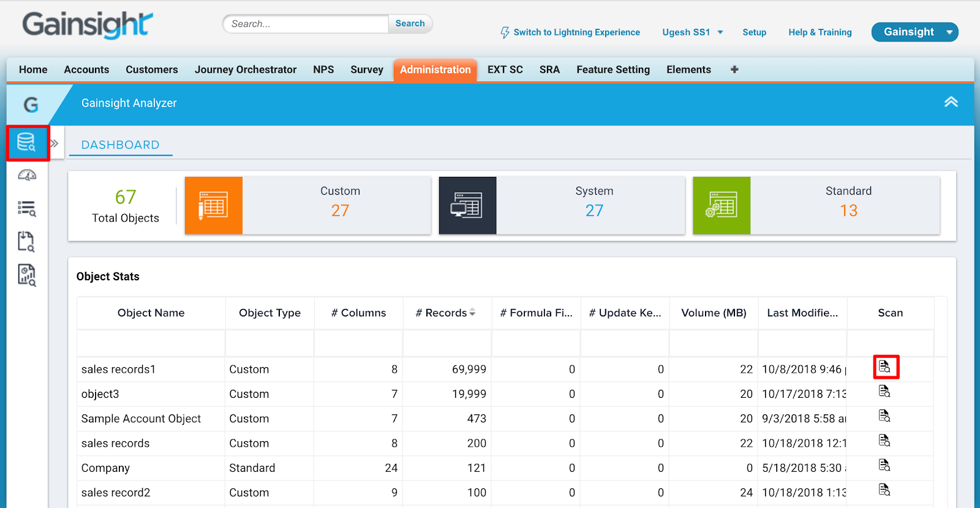Open the Elements tab

tap(688, 70)
